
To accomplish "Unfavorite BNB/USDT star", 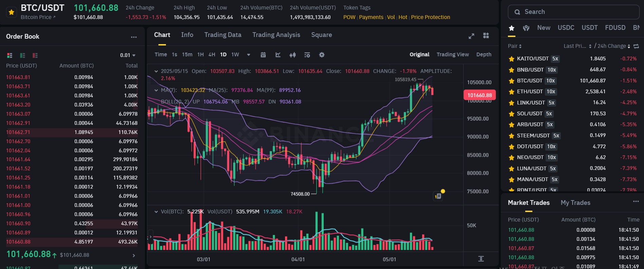I will pos(511,70).
